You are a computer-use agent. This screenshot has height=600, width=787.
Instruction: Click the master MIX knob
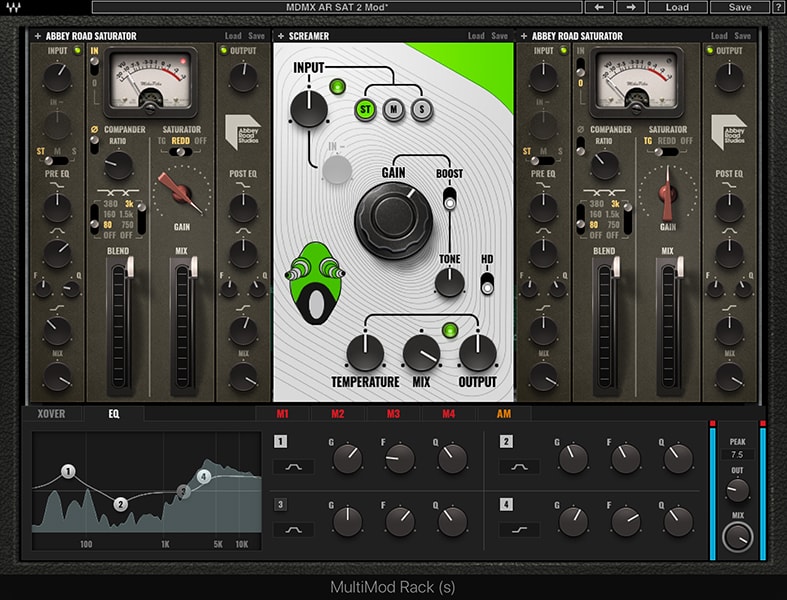(737, 537)
